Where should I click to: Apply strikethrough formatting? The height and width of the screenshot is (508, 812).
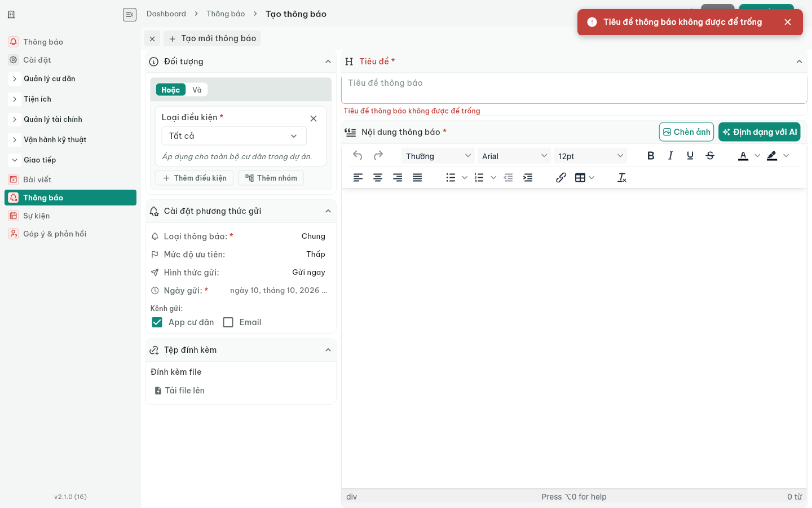click(x=710, y=156)
